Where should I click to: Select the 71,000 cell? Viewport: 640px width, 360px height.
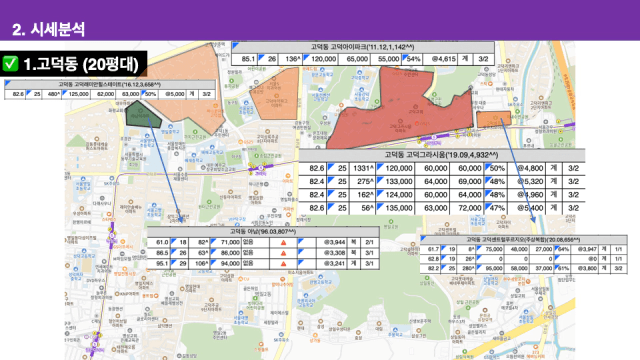pyautogui.click(x=227, y=242)
